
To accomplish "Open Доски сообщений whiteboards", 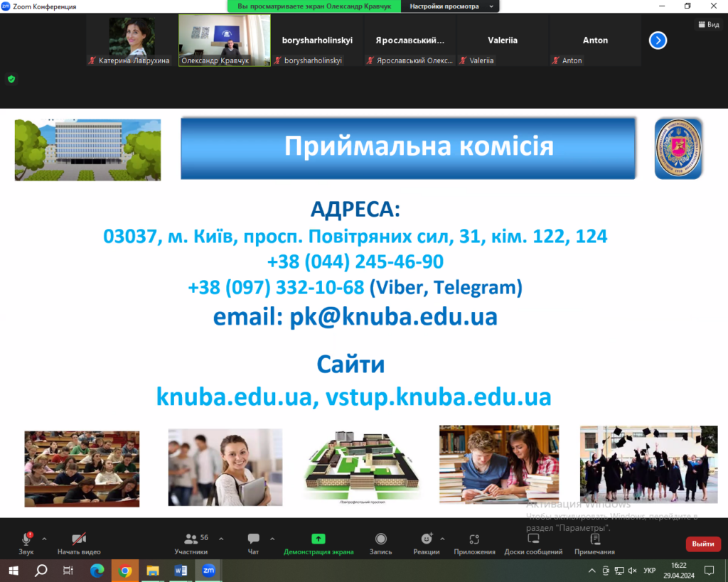I will tap(533, 544).
